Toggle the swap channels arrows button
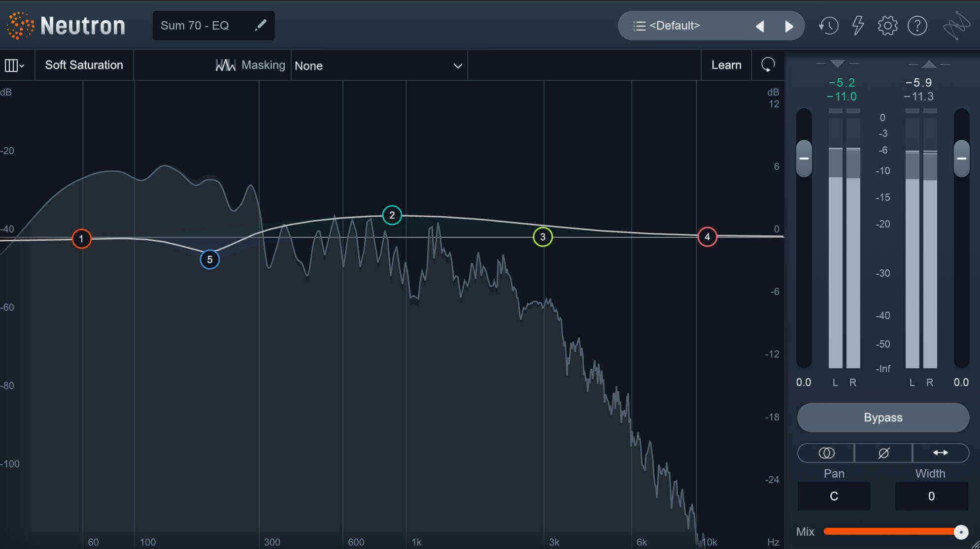The image size is (980, 549). (x=941, y=453)
